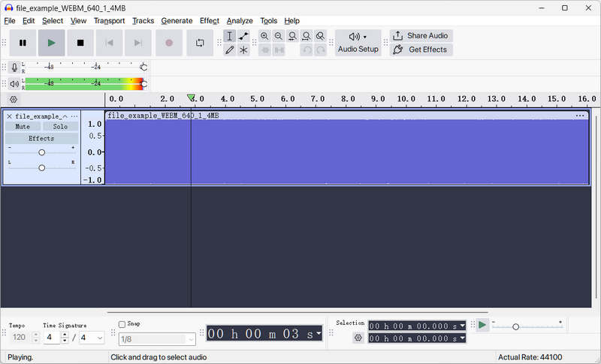
Task: Collapse the track using the caret
Action: (65, 116)
